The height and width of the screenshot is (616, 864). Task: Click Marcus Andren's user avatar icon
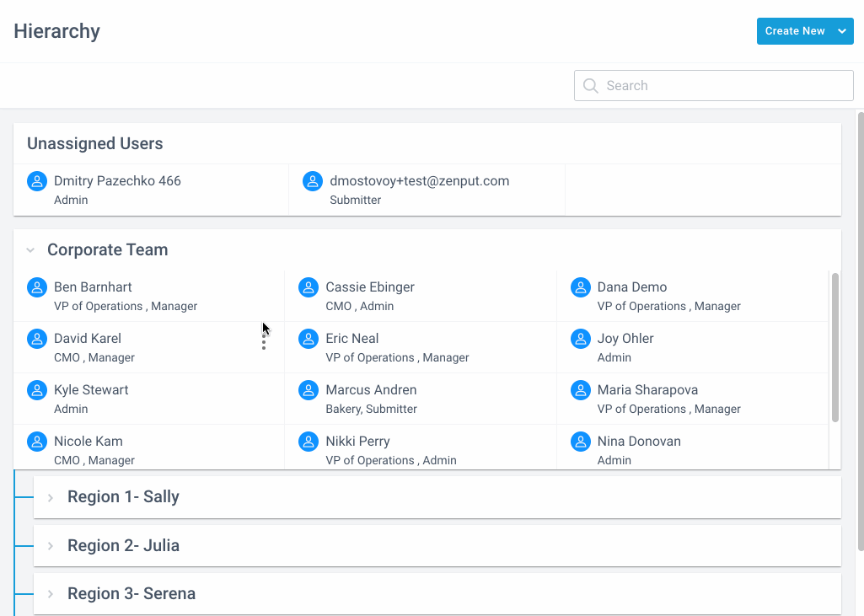pos(308,389)
